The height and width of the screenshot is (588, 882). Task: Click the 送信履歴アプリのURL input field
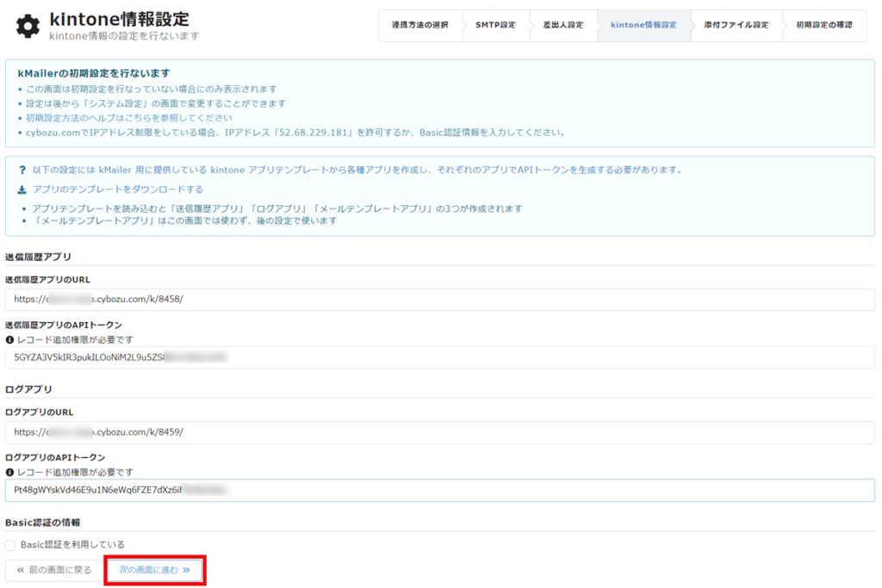(x=345, y=300)
